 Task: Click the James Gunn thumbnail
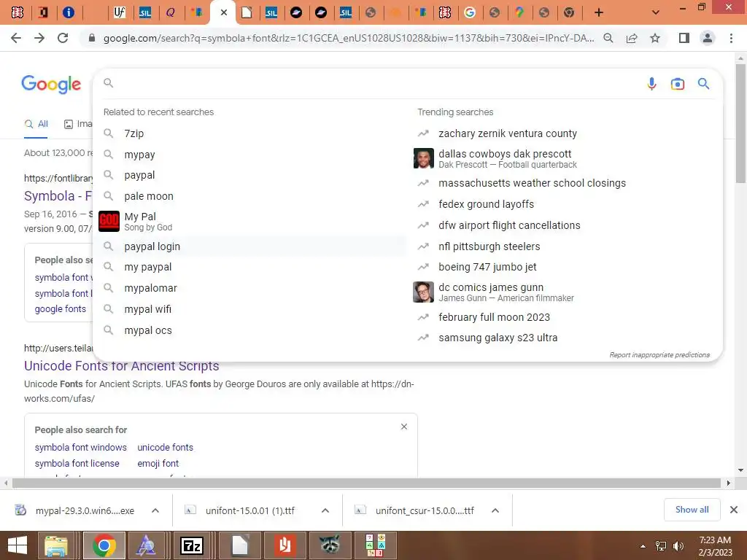423,292
